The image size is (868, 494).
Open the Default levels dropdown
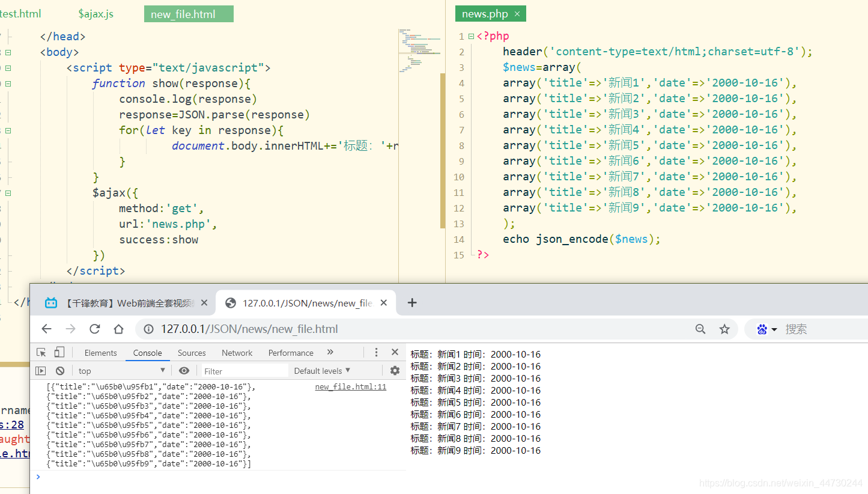(322, 371)
